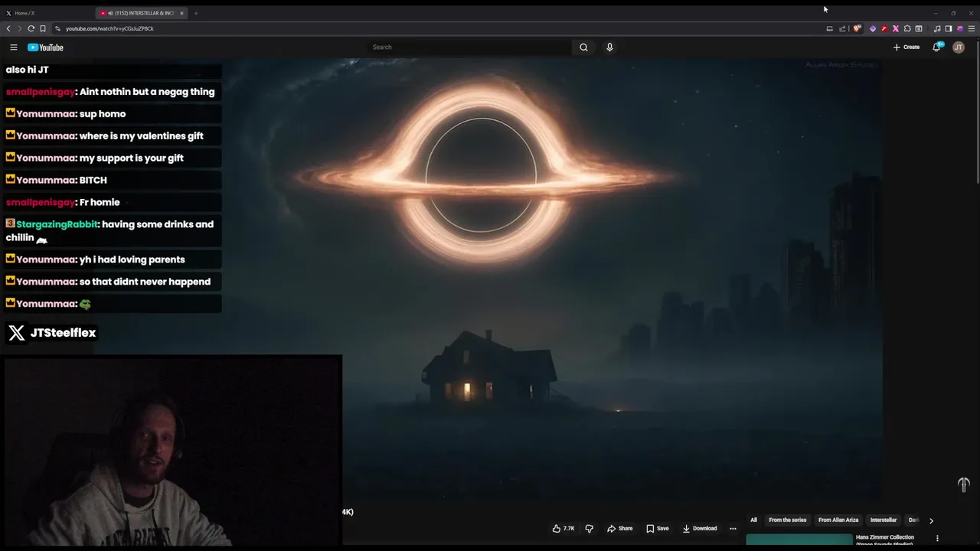Reload the page with the refresh icon

click(31, 28)
